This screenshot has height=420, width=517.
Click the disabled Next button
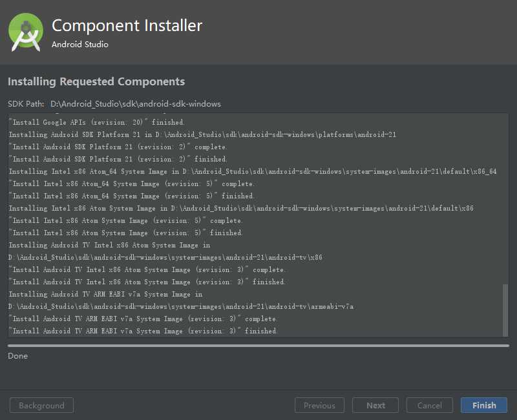click(375, 405)
